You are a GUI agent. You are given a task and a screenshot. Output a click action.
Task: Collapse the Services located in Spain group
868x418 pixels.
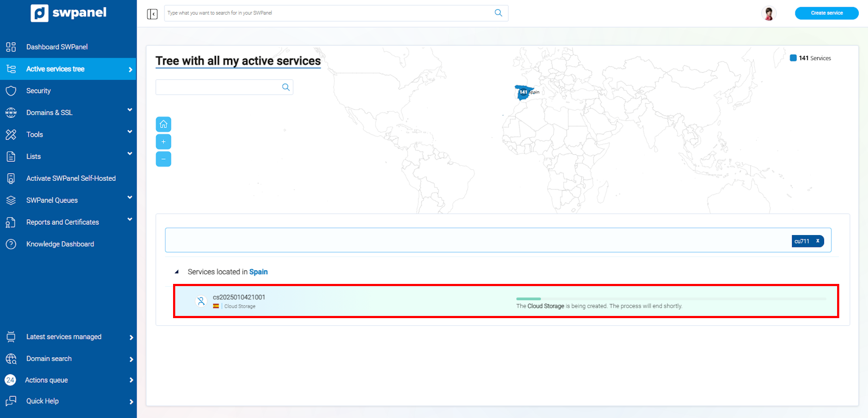tap(177, 272)
